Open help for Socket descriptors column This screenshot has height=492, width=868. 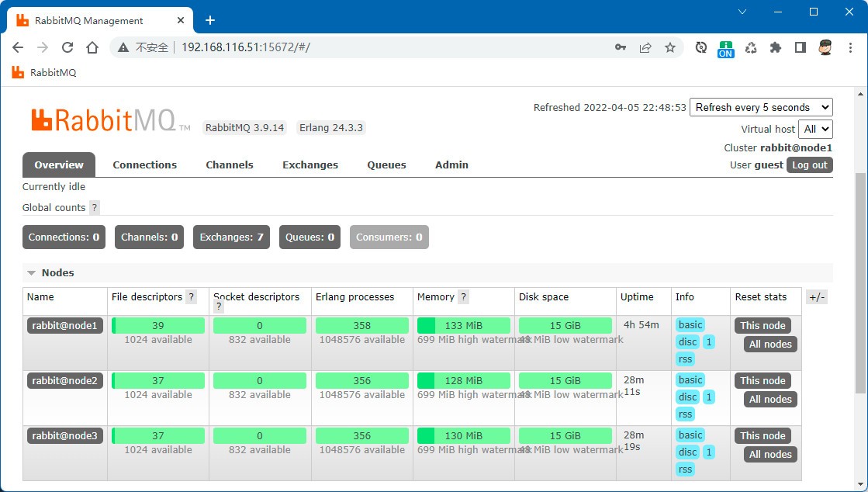pos(219,307)
